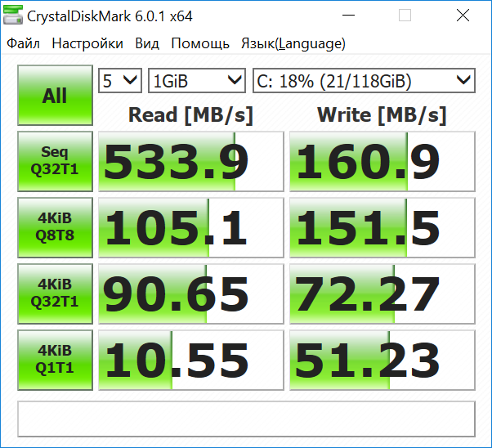Open the Файл menu
The image size is (492, 448).
point(23,43)
